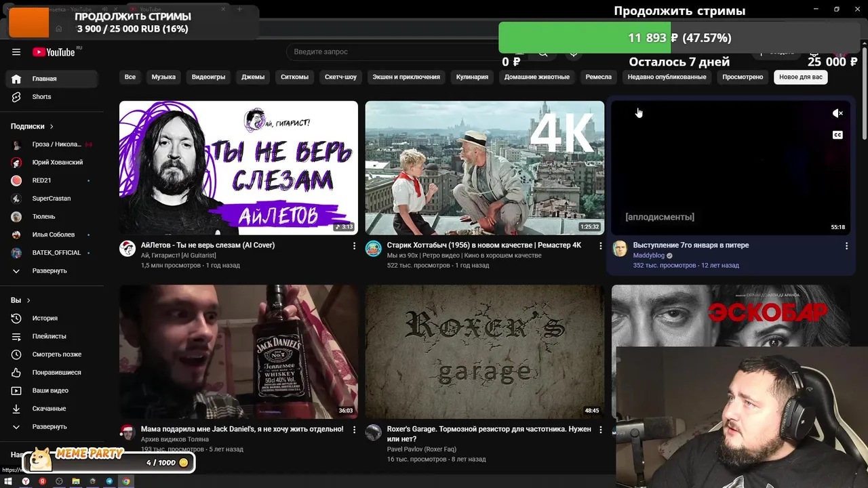Open Maddyblog channel name link
The image size is (868, 488).
coord(649,256)
